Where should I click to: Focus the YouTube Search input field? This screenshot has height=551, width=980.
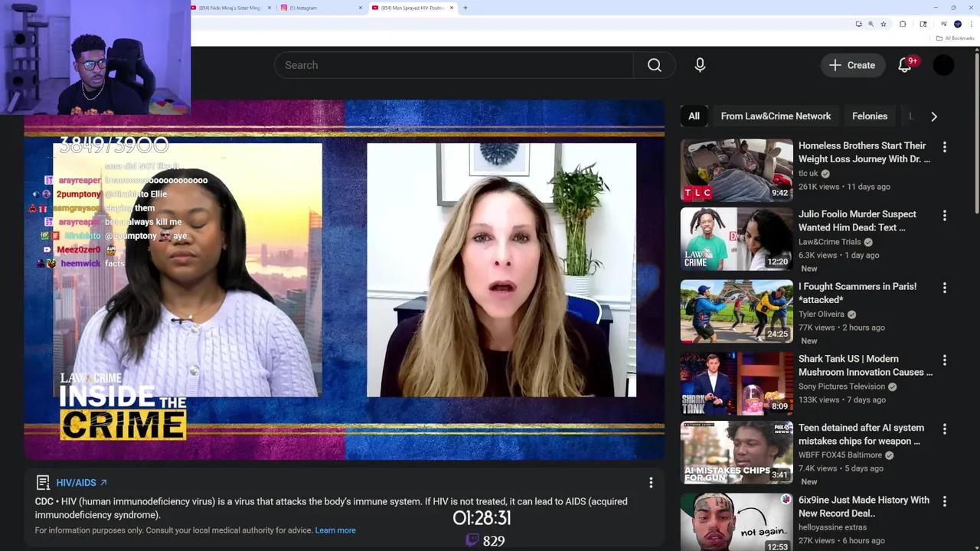453,65
